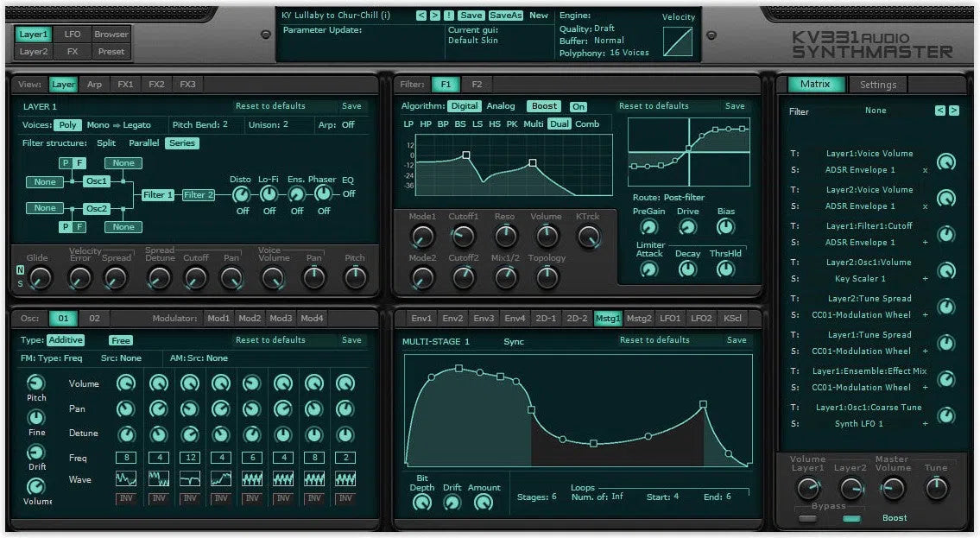Image resolution: width=980 pixels, height=538 pixels.
Task: Click the Layer2 volume fader bypass slider
Action: 850,518
